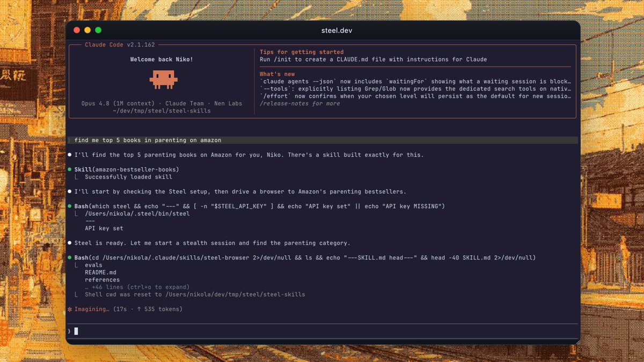
Task: Click the '`/effort` now confirms' release note line
Action: 415,97
